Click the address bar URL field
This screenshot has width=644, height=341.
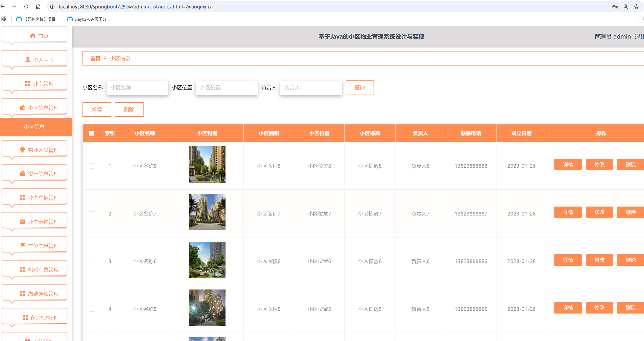click(328, 7)
